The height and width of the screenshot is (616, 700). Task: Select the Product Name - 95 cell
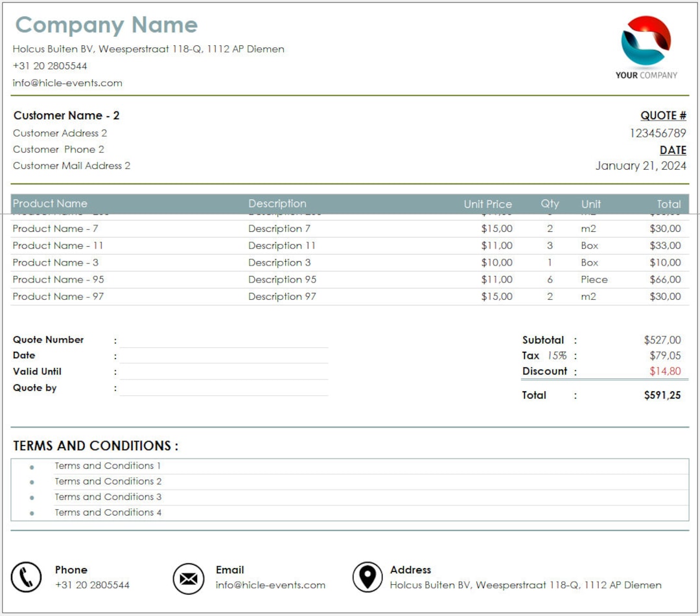58,280
